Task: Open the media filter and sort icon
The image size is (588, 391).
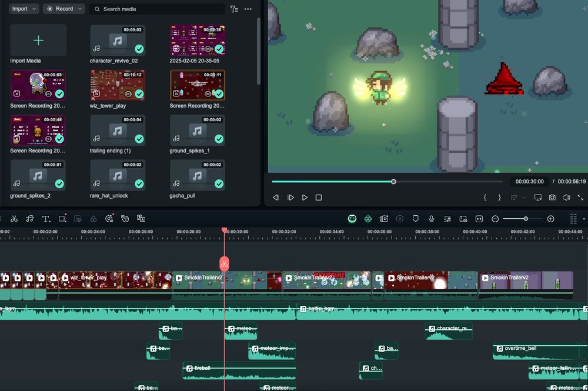Action: click(x=234, y=9)
